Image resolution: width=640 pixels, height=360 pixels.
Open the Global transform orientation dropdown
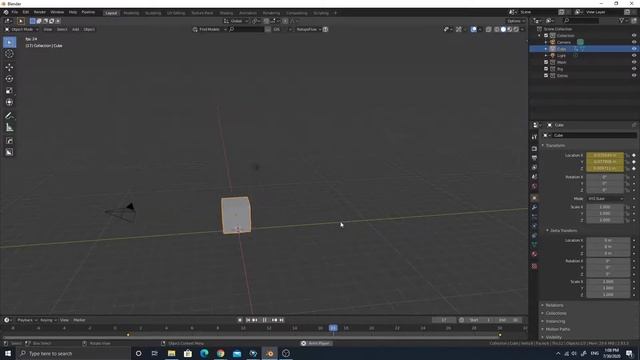point(236,21)
